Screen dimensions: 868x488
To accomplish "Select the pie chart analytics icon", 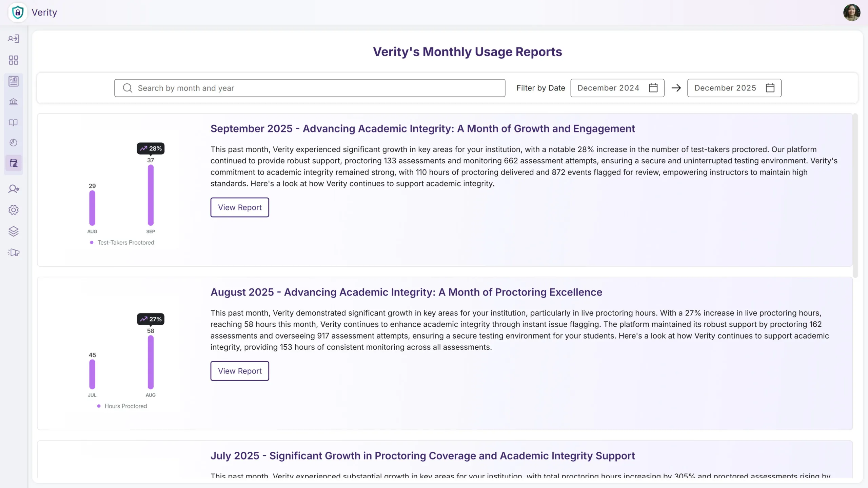I will click(13, 143).
